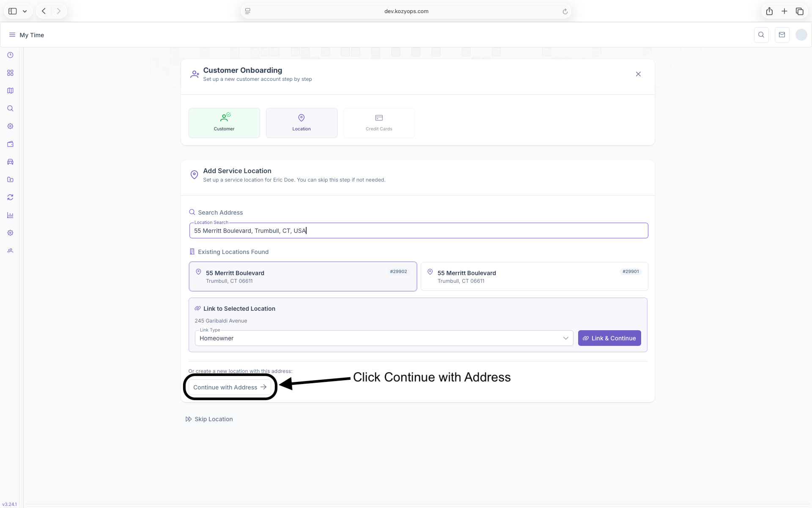Screen dimensions: 812x508
Task: Click the sync arrows sidebar icon
Action: point(10,197)
